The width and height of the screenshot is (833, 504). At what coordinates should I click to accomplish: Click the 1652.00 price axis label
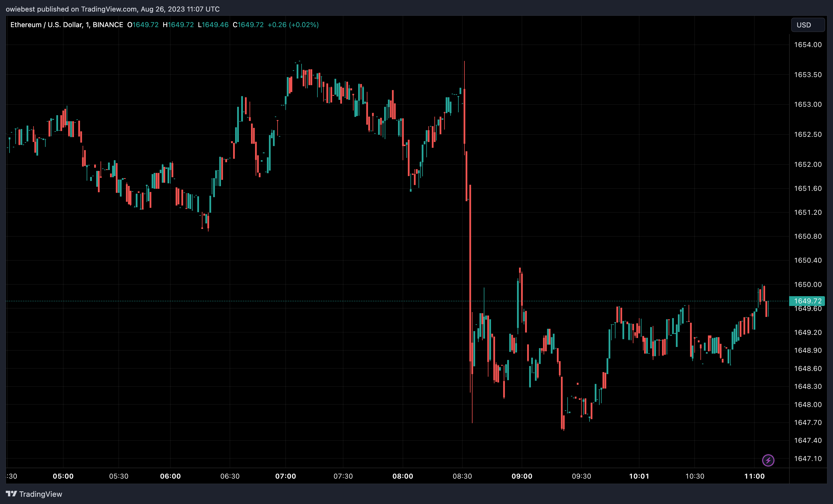tap(808, 165)
